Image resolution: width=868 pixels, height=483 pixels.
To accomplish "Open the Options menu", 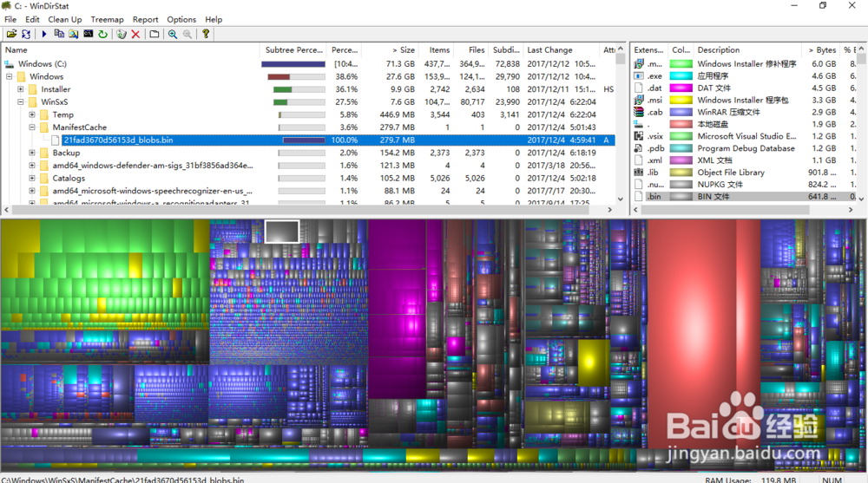I will pos(181,19).
